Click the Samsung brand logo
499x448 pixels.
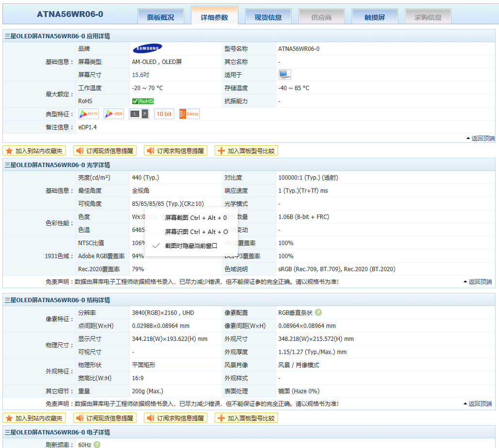pos(147,48)
